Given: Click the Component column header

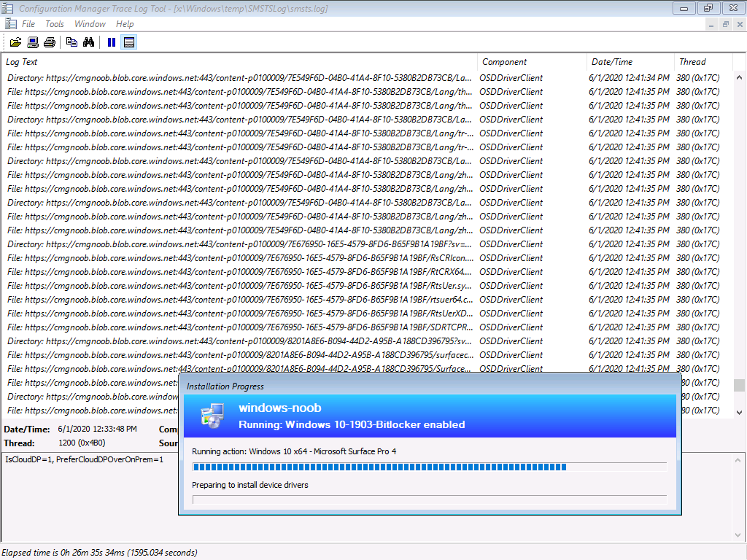Looking at the screenshot, I should point(532,62).
